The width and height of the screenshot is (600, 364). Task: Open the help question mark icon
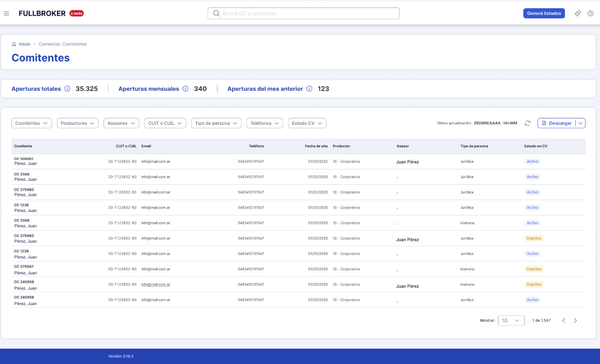point(590,13)
